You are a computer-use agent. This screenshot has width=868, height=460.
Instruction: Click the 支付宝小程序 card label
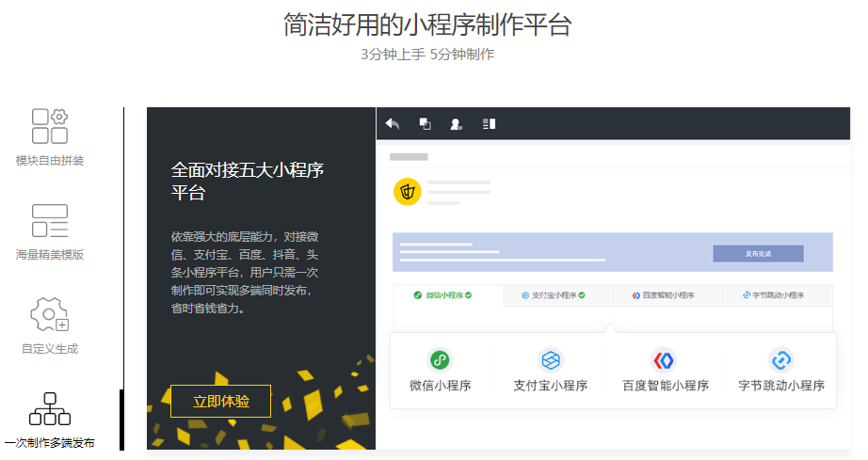pos(550,386)
